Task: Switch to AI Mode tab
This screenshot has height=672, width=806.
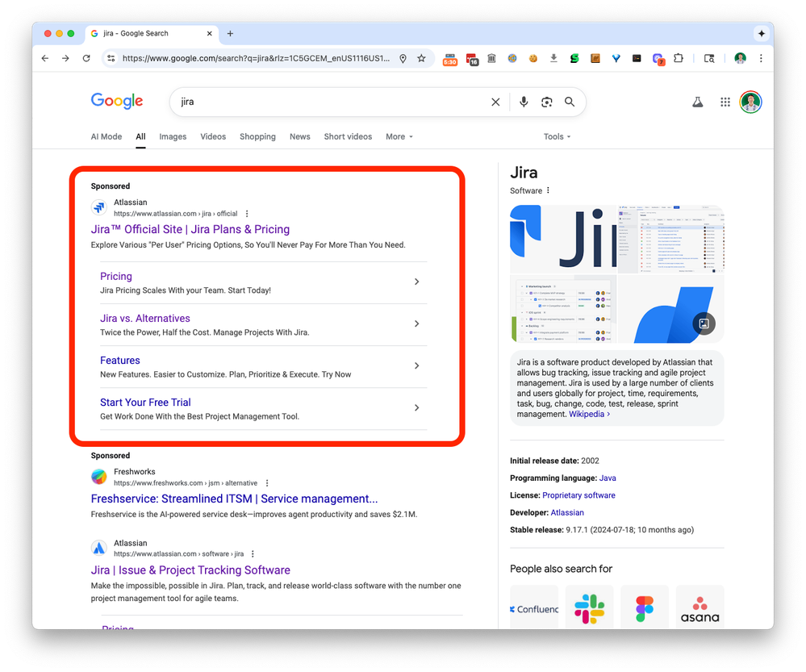Action: point(106,137)
